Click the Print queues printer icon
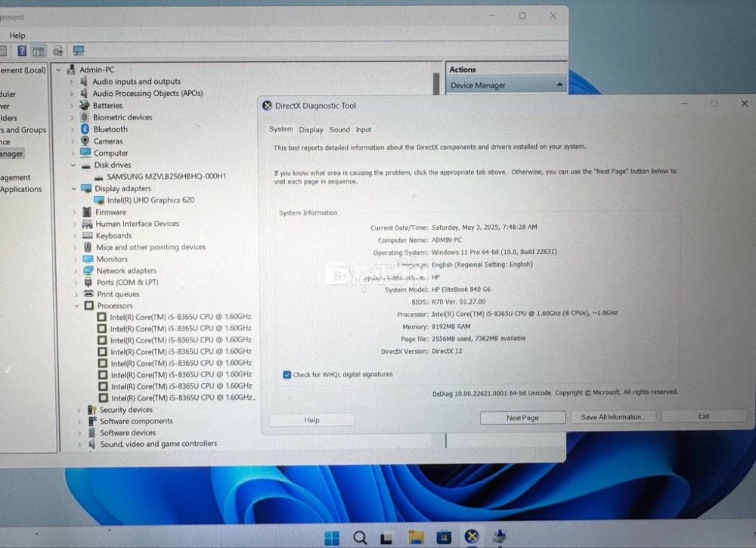Image resolution: width=756 pixels, height=548 pixels. pyautogui.click(x=88, y=293)
